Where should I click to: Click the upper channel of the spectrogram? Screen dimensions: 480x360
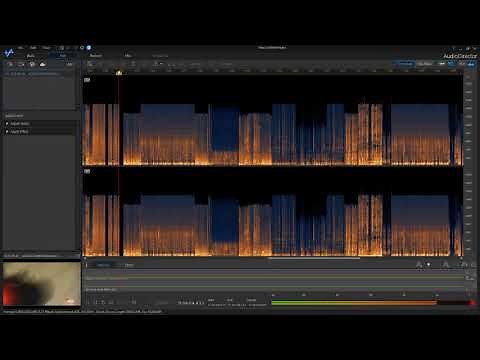(272, 121)
